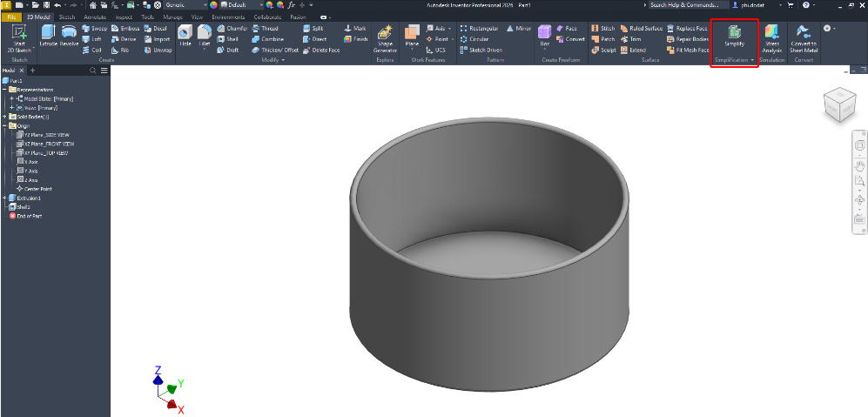Select the Revolve tool

tap(69, 37)
